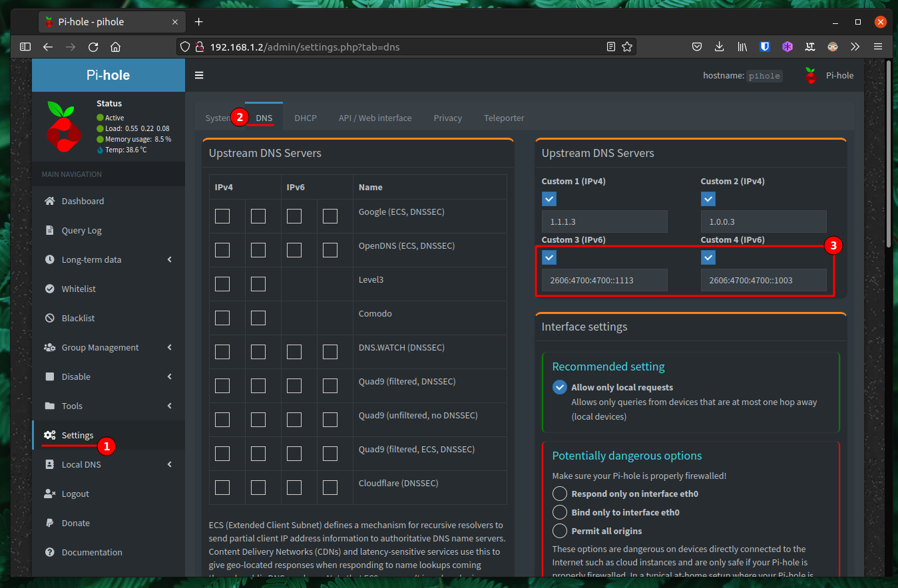
Task: Click Pi-hole raspberry logo in top-right header
Action: click(x=810, y=75)
